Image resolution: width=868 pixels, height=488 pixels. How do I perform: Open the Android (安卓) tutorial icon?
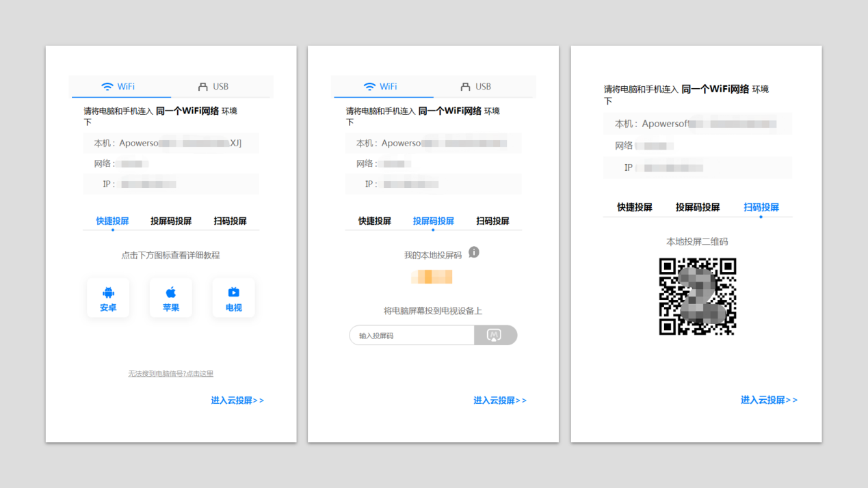pyautogui.click(x=108, y=298)
